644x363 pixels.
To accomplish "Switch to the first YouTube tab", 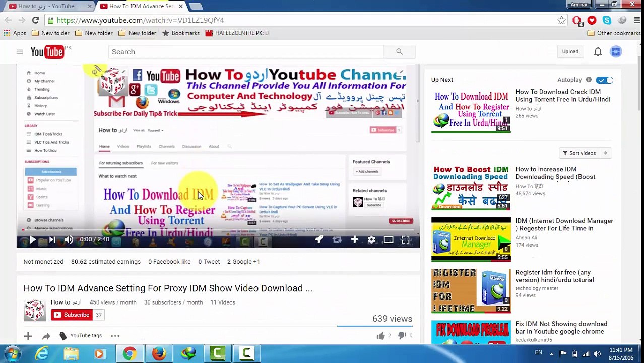I will [48, 6].
